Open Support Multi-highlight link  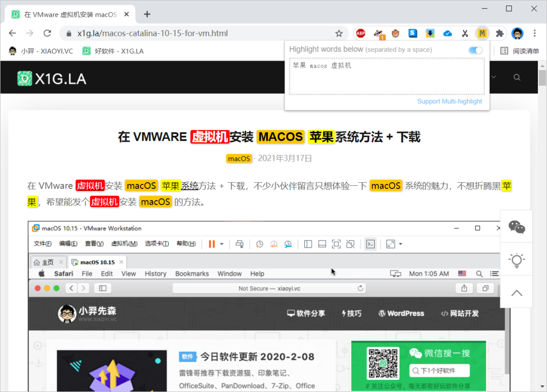click(x=449, y=101)
